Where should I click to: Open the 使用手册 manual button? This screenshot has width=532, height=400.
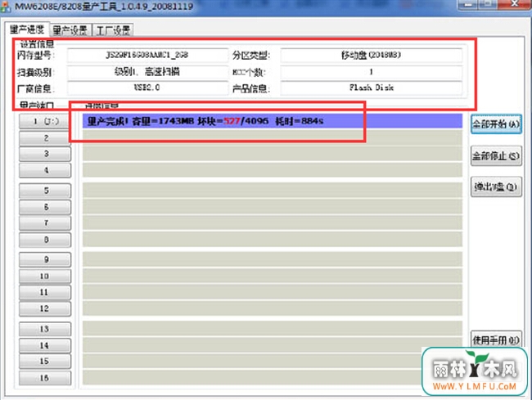[496, 339]
